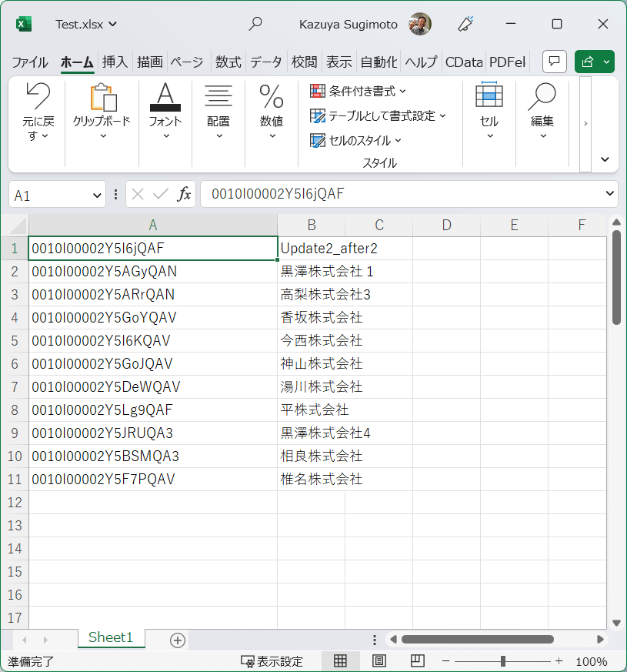Screen dimensions: 627x672
Task: Click the scroll down arrow button
Action: click(616, 623)
